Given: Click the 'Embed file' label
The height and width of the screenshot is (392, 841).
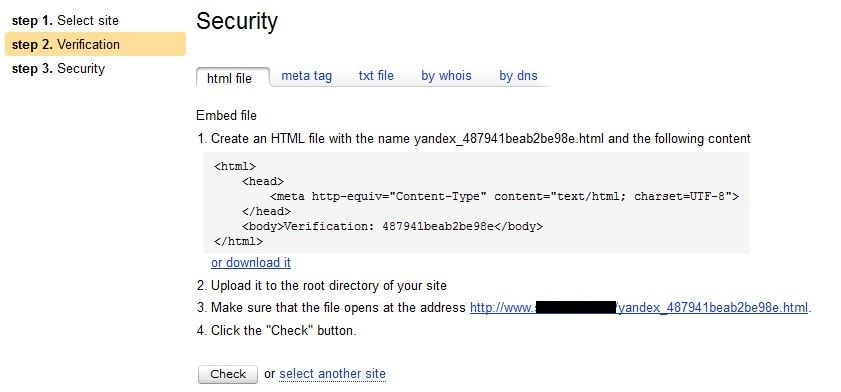Looking at the screenshot, I should coord(226,115).
